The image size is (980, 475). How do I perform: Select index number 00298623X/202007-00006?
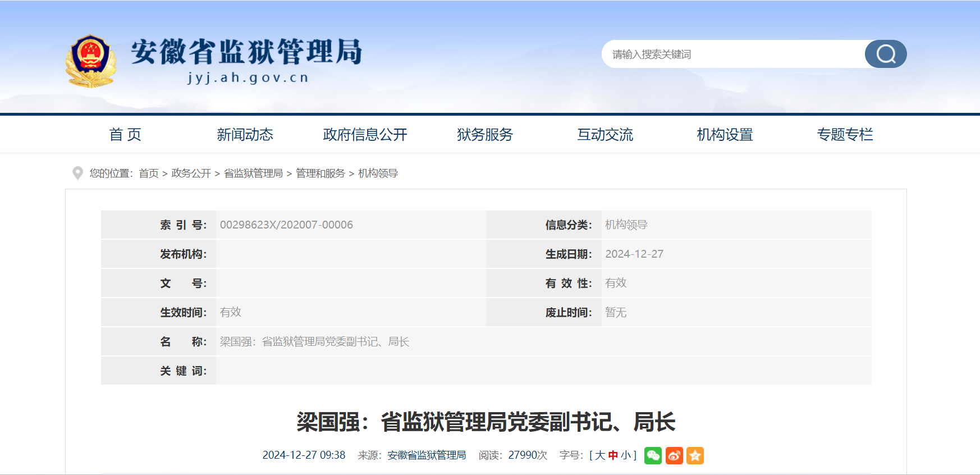click(x=286, y=225)
